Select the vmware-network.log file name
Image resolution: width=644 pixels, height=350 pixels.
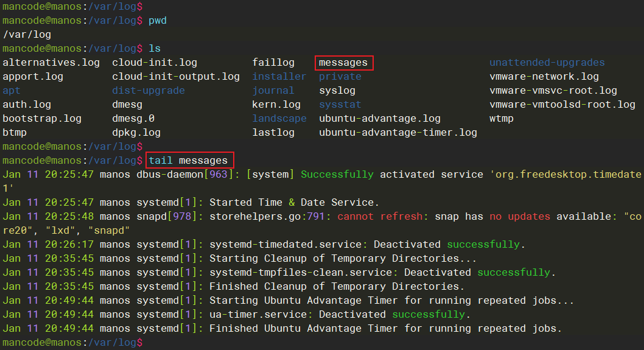(544, 77)
